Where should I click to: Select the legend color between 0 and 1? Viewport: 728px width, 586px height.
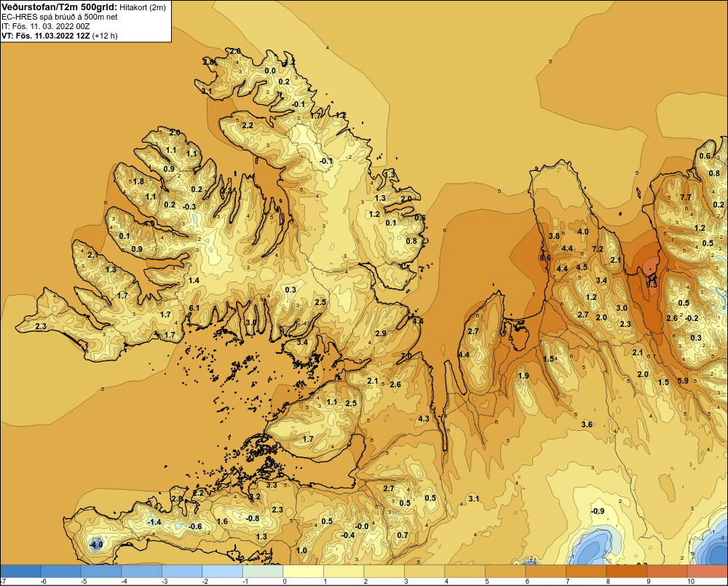click(x=303, y=571)
